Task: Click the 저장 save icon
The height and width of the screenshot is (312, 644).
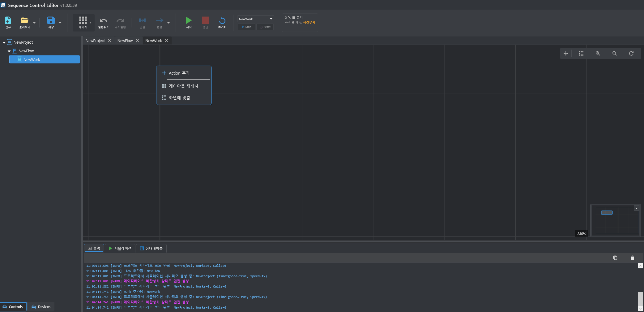Action: pos(51,21)
